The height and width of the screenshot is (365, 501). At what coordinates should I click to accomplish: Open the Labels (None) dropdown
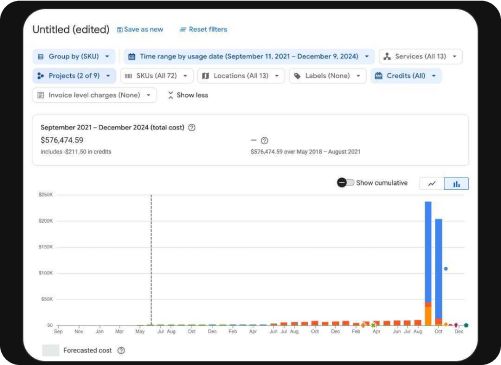point(328,76)
